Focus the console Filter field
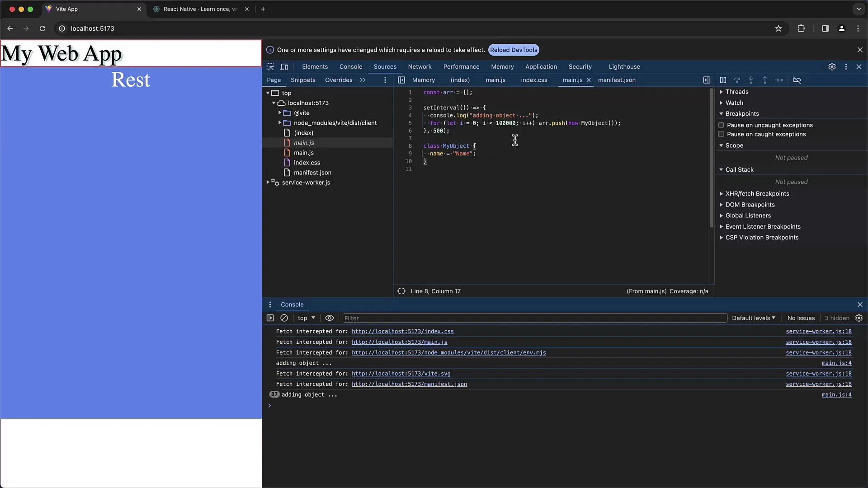868x488 pixels. [534, 318]
